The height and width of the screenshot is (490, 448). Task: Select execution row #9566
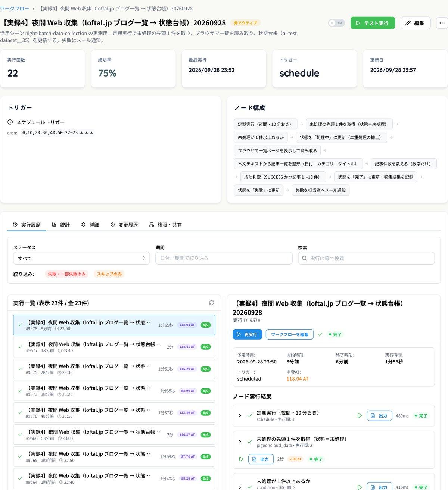click(x=114, y=435)
